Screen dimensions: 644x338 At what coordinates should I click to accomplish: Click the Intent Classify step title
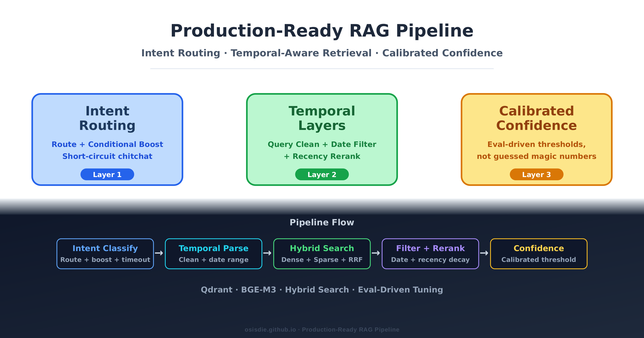click(x=105, y=248)
